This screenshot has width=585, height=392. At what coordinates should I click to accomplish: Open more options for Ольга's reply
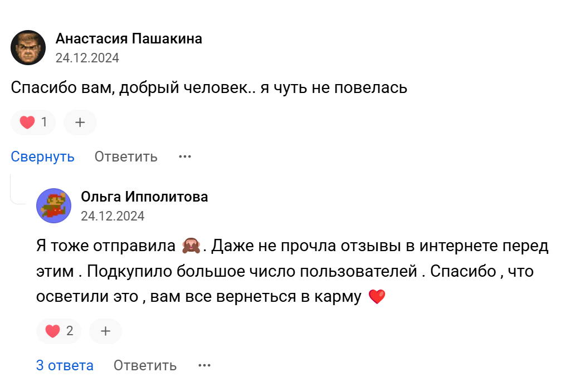click(204, 365)
